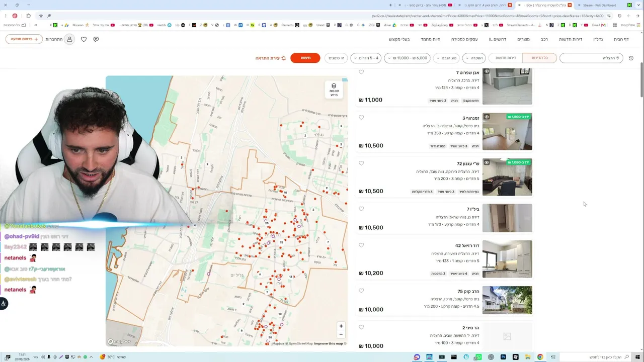Bookmark the page with star icon
644x362 pixels.
tap(41, 16)
